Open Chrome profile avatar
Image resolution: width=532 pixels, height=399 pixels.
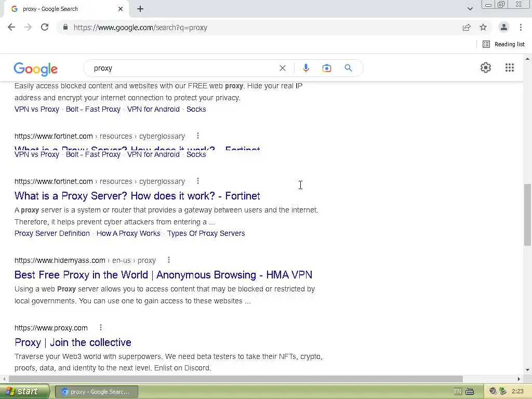(x=504, y=28)
